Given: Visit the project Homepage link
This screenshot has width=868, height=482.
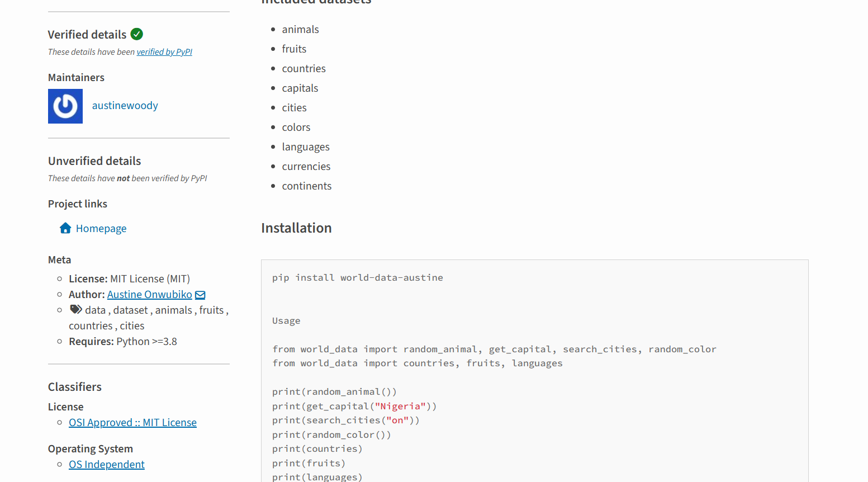Looking at the screenshot, I should pos(101,228).
